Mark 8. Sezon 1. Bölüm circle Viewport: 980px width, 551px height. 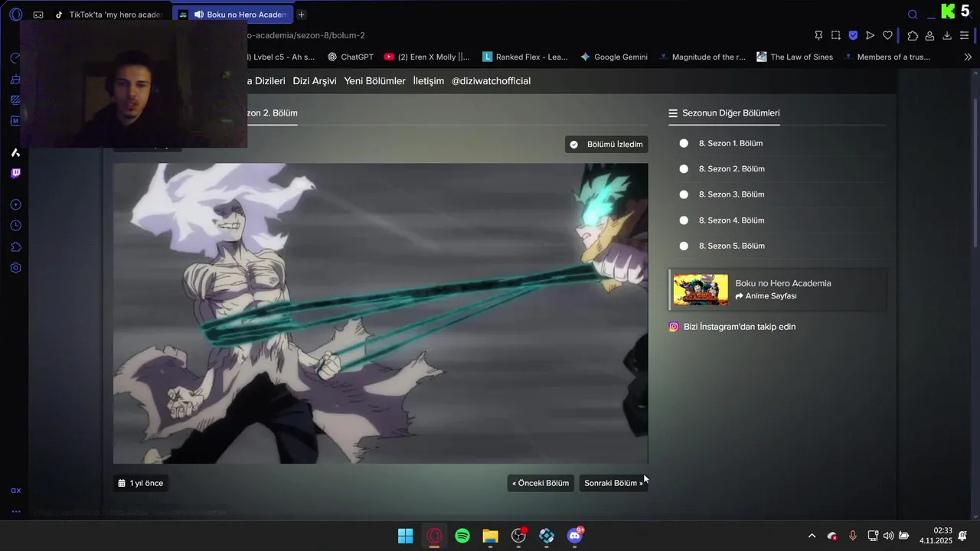[x=684, y=143]
